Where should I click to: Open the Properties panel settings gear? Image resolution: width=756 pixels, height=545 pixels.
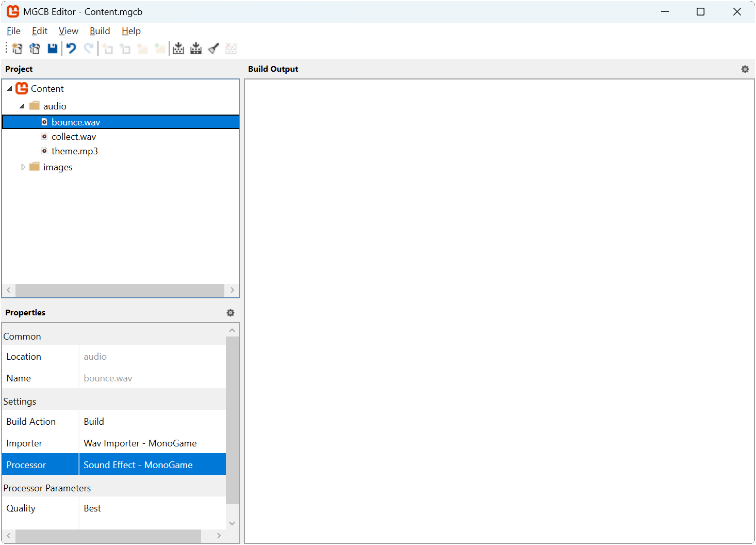coord(230,313)
